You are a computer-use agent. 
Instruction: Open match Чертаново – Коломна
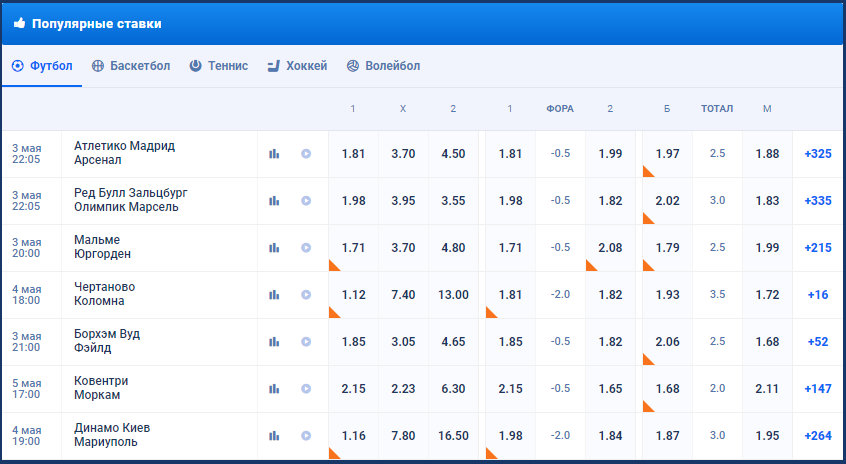click(x=105, y=294)
